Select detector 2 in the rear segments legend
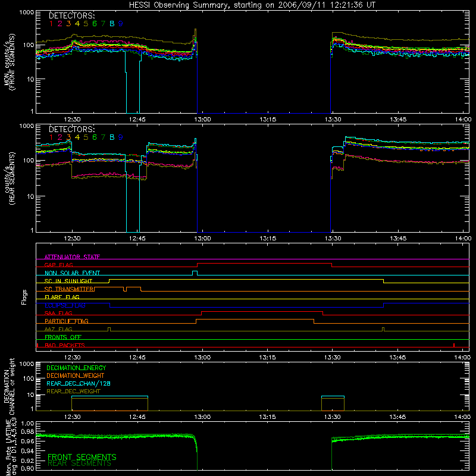476x476 pixels. tap(60, 137)
